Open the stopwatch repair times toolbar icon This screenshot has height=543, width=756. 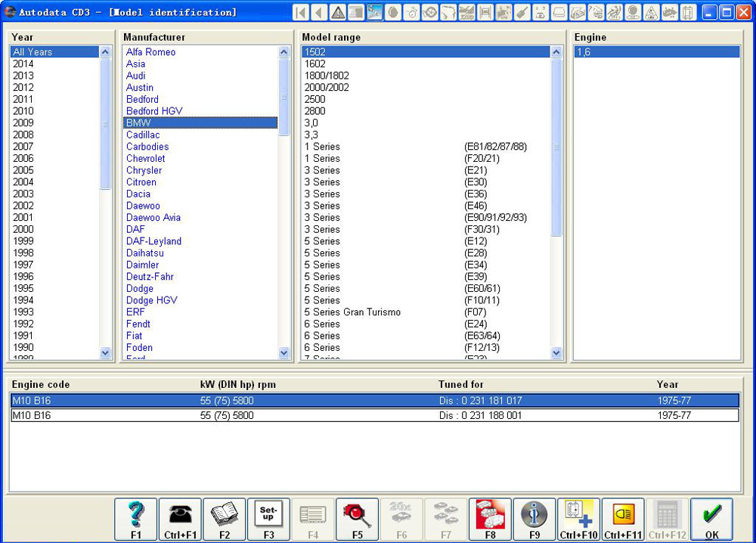pos(412,12)
